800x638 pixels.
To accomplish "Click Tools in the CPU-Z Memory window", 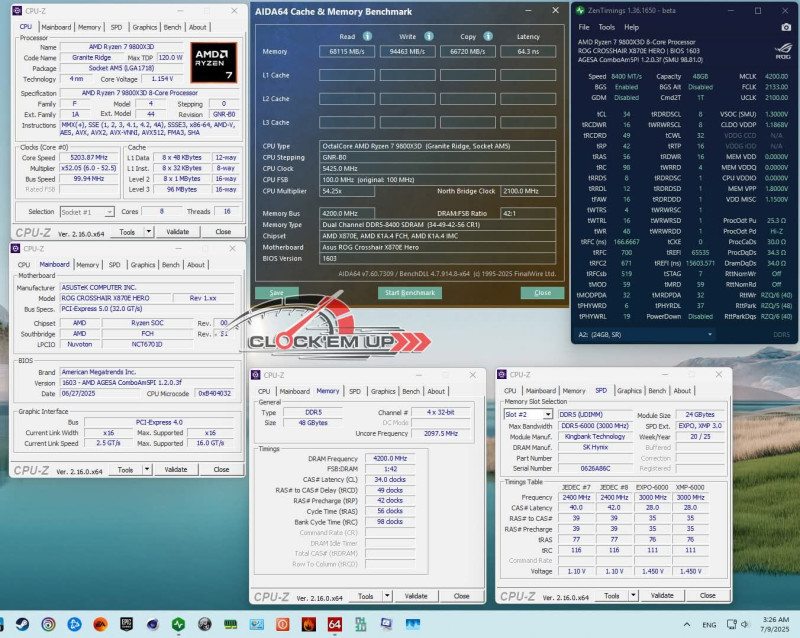I will pyautogui.click(x=365, y=596).
